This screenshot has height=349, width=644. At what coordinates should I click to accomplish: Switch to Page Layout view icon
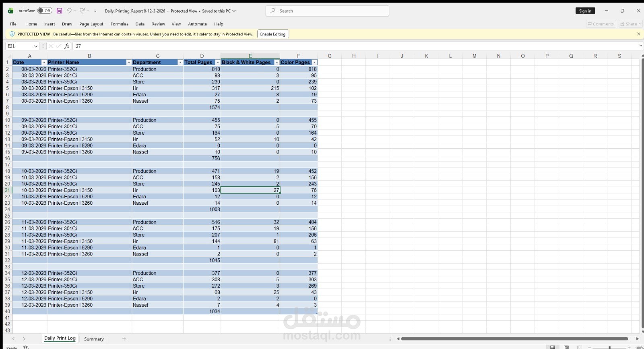click(566, 347)
